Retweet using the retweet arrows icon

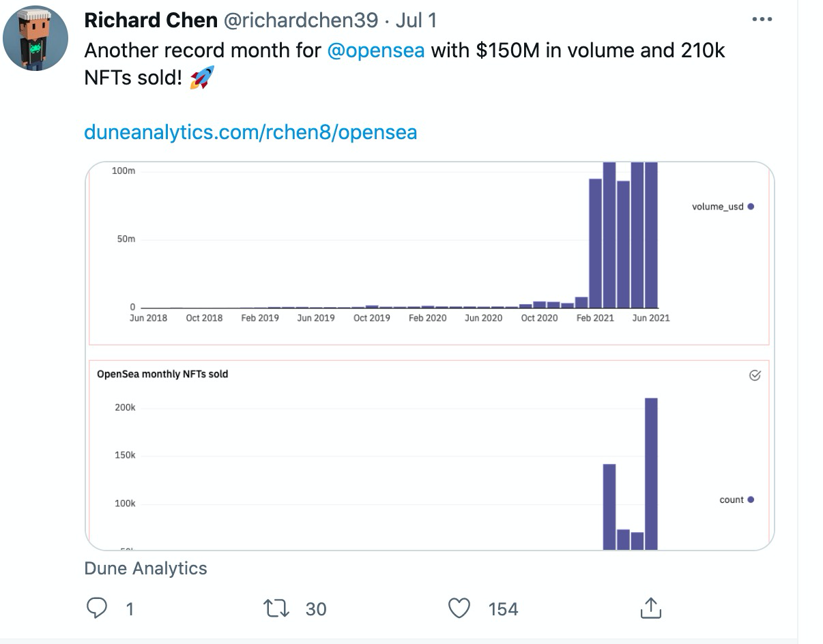pos(276,609)
